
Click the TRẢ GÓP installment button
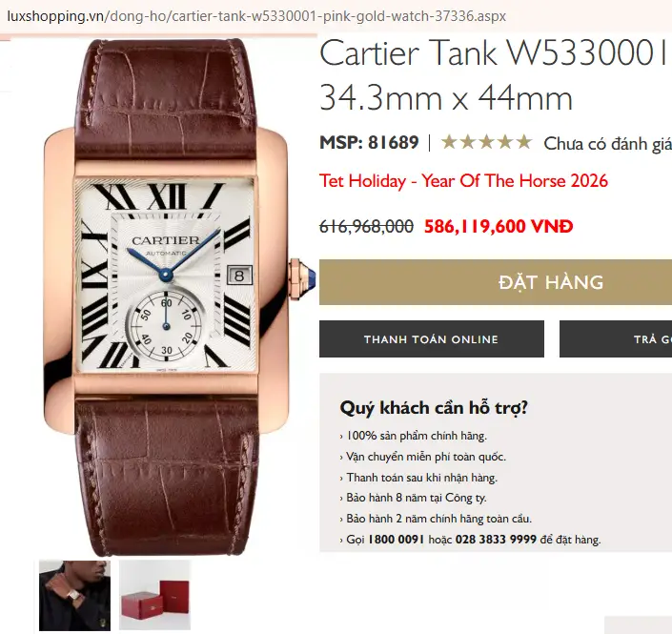coord(616,339)
